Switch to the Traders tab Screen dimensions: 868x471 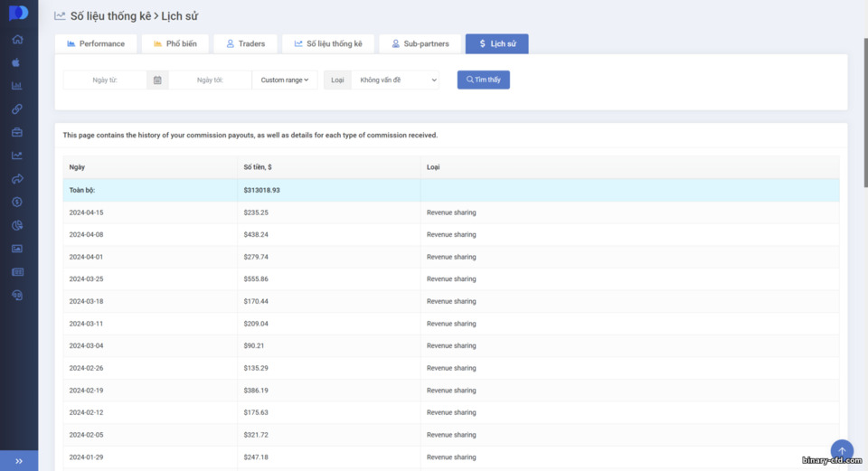coord(245,43)
